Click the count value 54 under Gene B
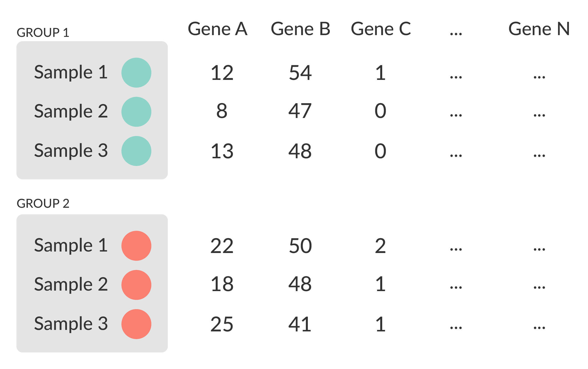This screenshot has height=369, width=588. [x=300, y=73]
